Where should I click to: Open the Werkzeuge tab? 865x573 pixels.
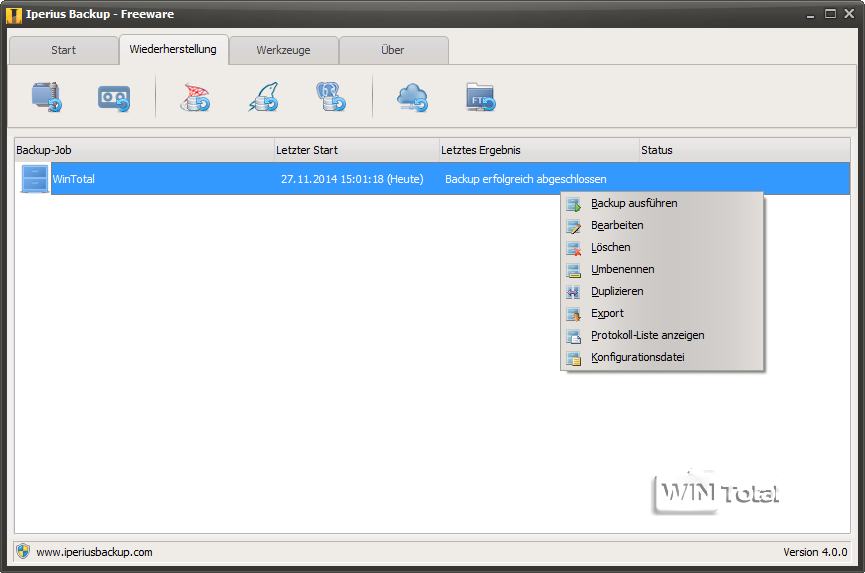click(x=284, y=50)
